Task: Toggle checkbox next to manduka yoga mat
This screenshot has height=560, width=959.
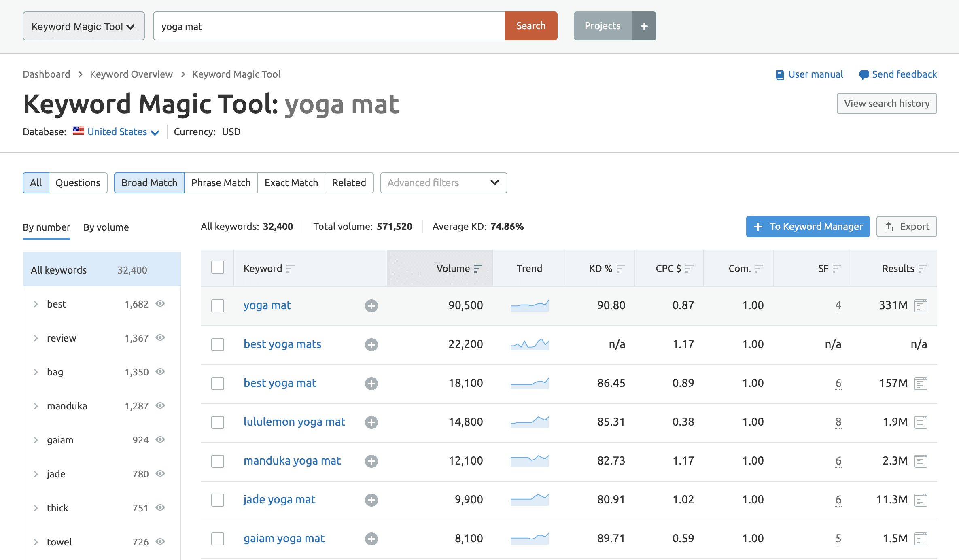Action: [218, 460]
